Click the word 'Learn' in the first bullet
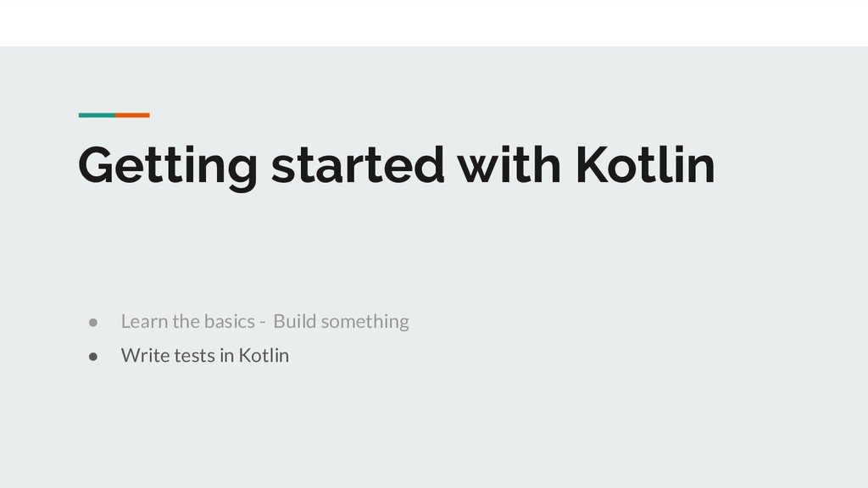 (x=144, y=321)
